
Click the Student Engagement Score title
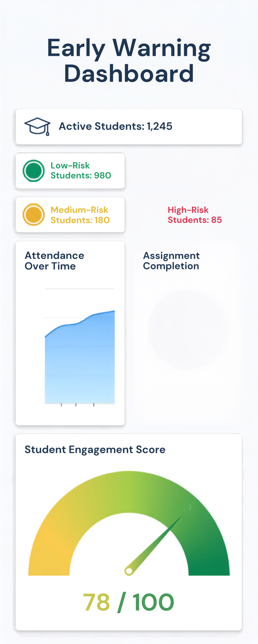tap(95, 450)
